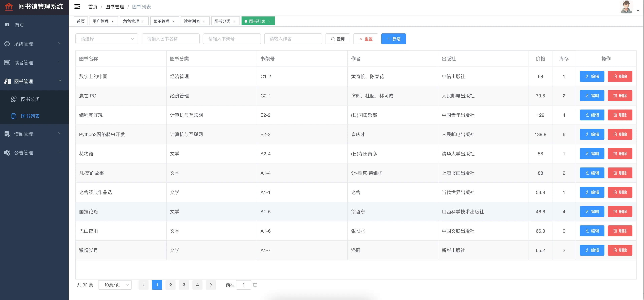The image size is (644, 300).
Task: Switch to the 读者列表 tab
Action: 192,21
